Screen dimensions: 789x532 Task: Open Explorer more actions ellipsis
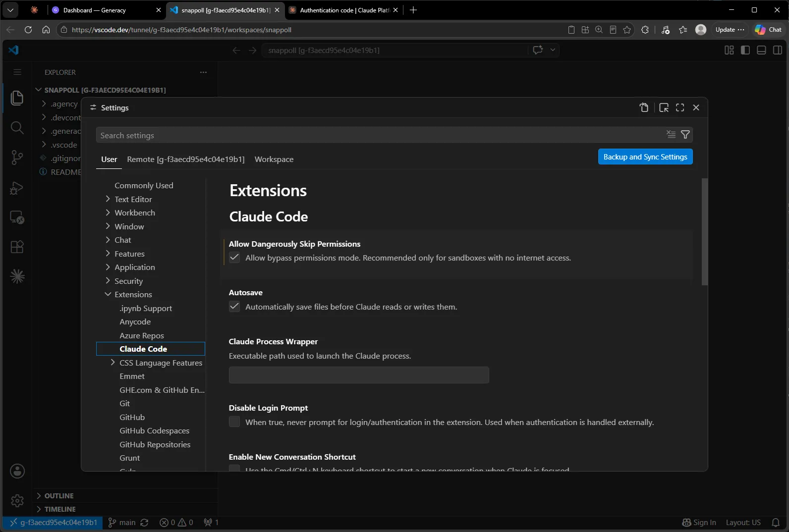[203, 72]
